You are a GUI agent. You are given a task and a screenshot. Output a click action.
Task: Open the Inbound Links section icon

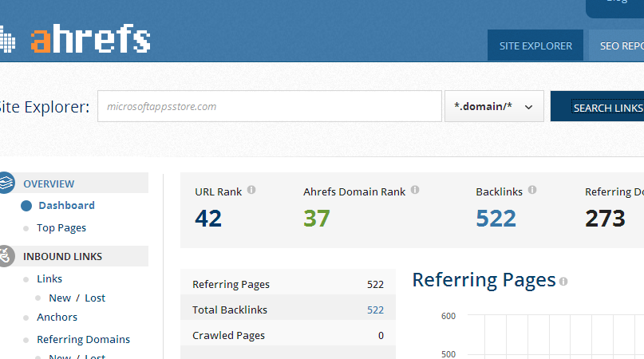[6, 256]
